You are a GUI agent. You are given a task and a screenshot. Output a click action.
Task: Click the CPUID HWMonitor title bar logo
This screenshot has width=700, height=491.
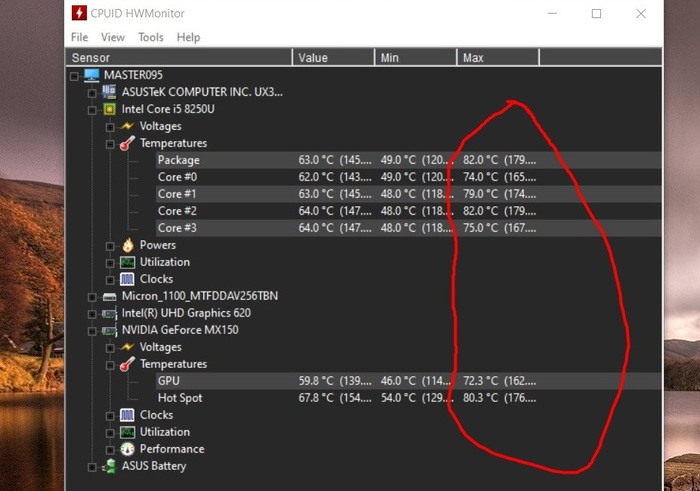pyautogui.click(x=79, y=13)
